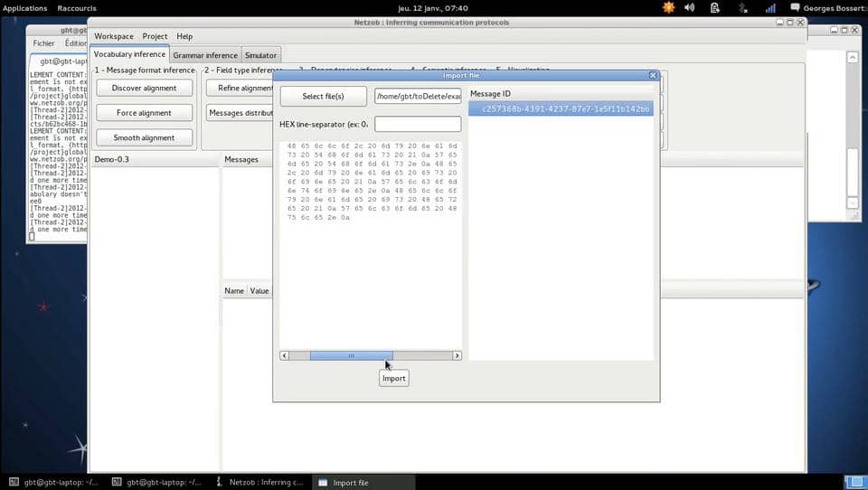Click the lock/notification icon in top panel
The height and width of the screenshot is (490, 868).
pos(715,8)
